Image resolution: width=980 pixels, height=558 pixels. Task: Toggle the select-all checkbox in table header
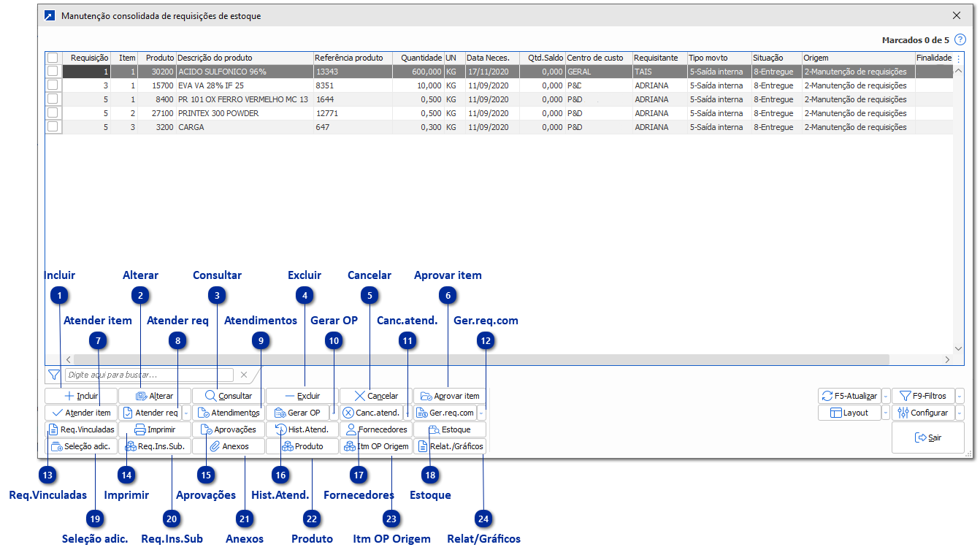(53, 58)
